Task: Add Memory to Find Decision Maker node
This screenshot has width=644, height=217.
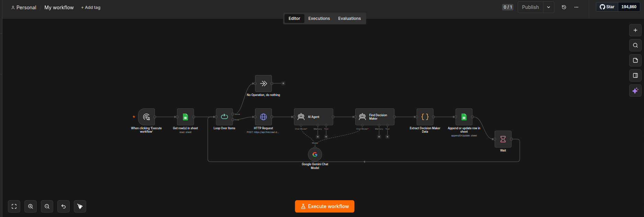Action: 379,137
